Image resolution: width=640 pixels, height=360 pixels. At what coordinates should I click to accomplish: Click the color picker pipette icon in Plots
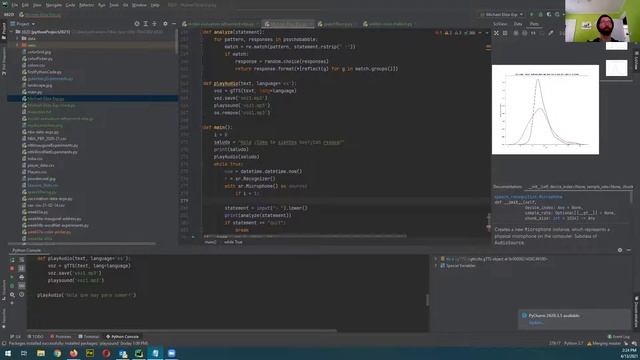tap(551, 33)
